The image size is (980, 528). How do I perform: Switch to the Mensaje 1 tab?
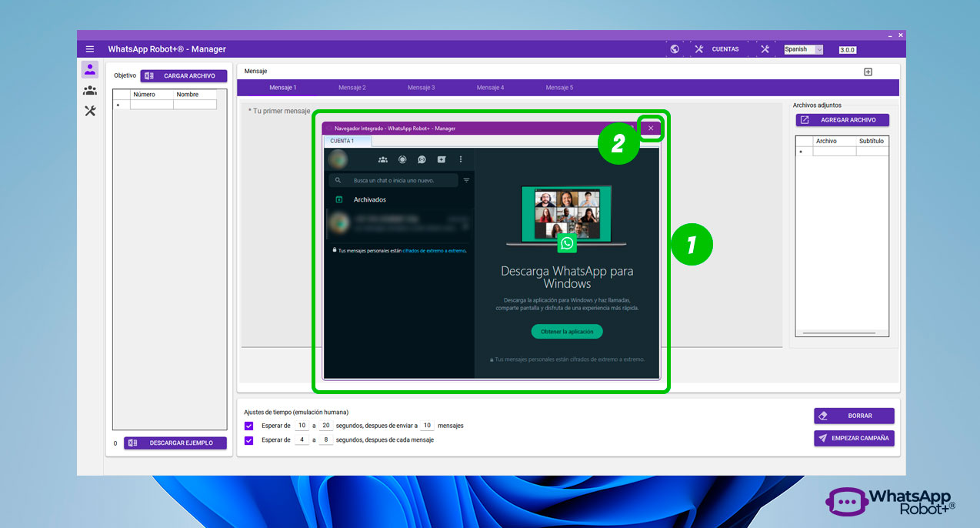pos(282,88)
